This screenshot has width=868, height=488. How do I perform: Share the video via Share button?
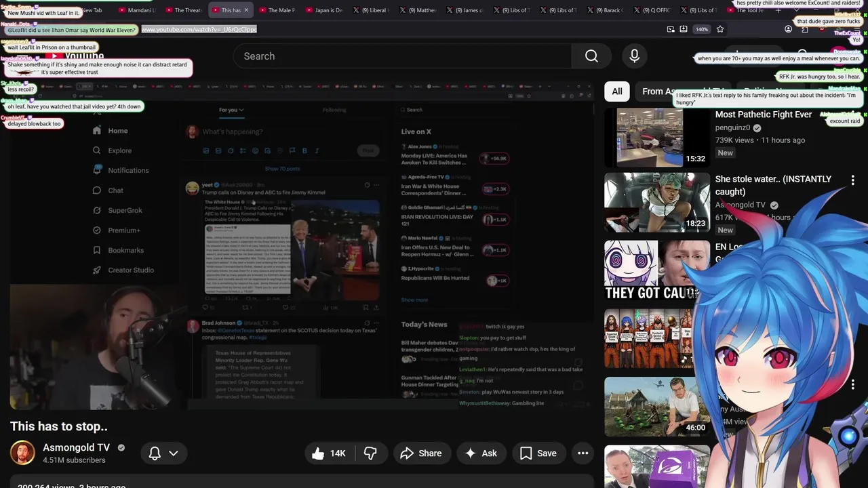pyautogui.click(x=420, y=453)
